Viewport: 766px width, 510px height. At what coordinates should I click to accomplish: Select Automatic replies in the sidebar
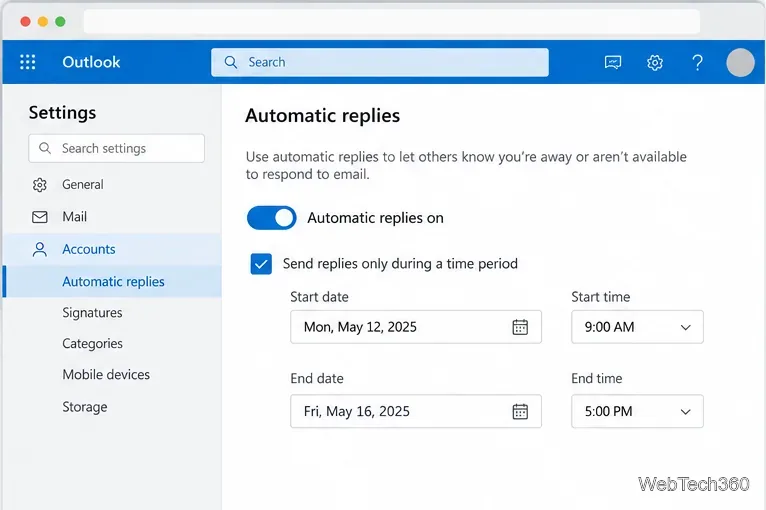tap(112, 281)
